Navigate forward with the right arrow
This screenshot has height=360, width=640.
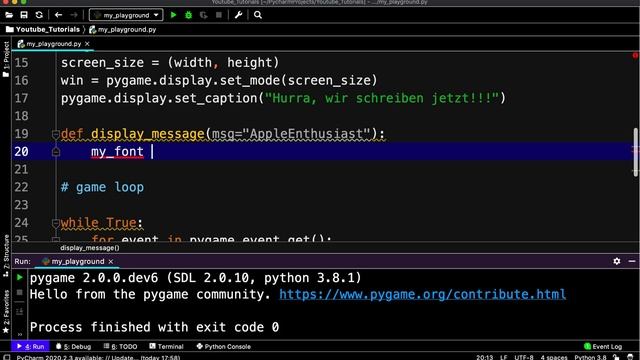(x=74, y=15)
